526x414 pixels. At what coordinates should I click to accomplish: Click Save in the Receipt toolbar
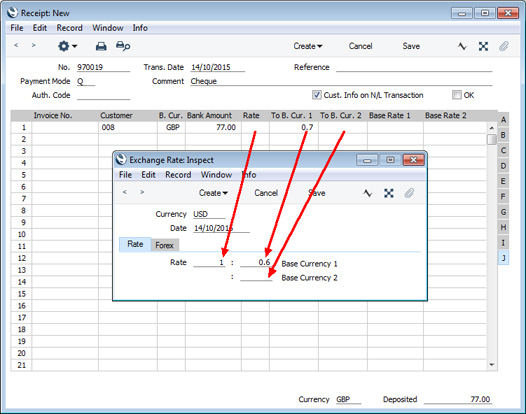[411, 46]
